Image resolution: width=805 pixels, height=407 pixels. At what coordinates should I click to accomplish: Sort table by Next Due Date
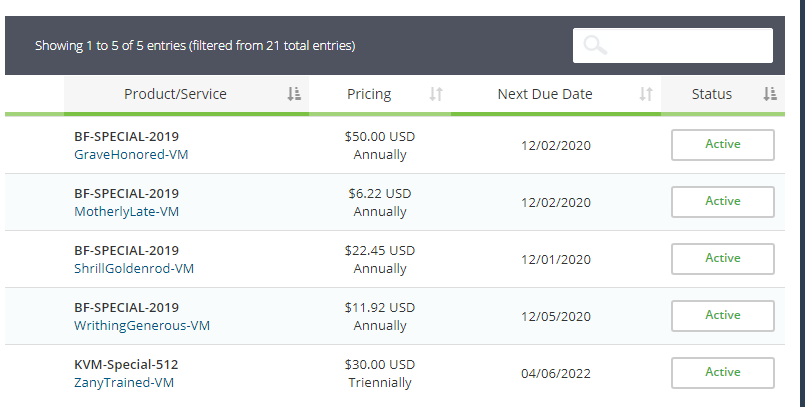545,94
